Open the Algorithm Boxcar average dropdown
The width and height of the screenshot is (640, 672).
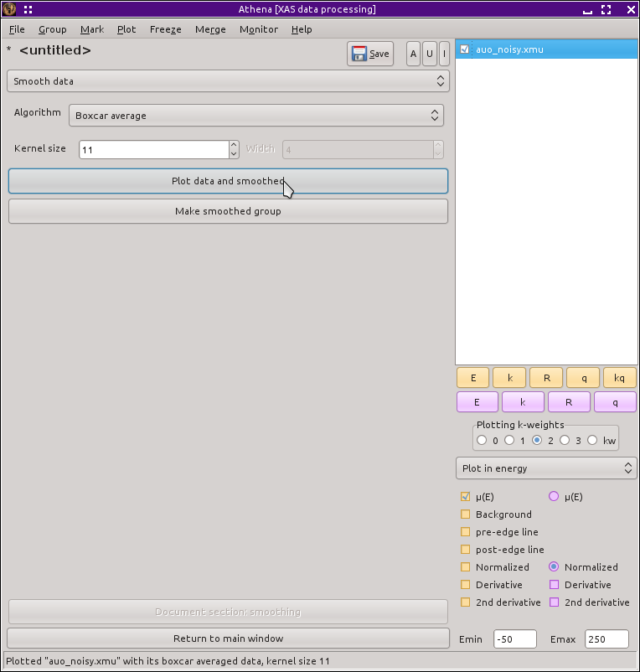[256, 116]
